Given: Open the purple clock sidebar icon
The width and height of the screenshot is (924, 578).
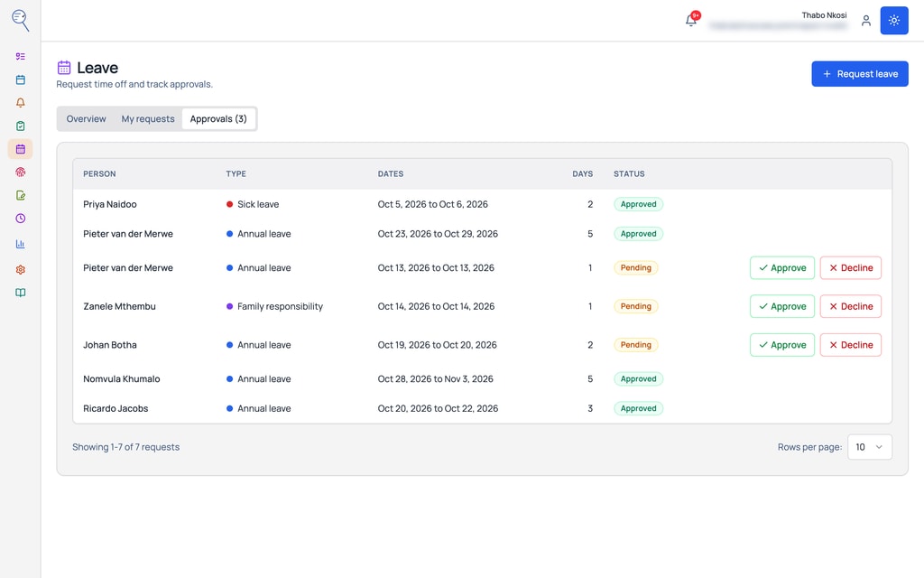Looking at the screenshot, I should pyautogui.click(x=20, y=219).
